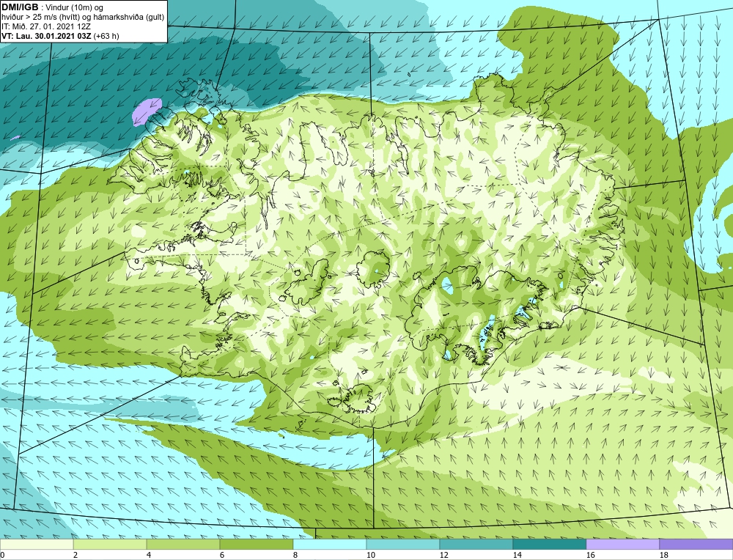This screenshot has width=733, height=560.
Task: Click the 'IT: Mið. 27. 01. 2021 12Z' line
Action: coord(46,26)
